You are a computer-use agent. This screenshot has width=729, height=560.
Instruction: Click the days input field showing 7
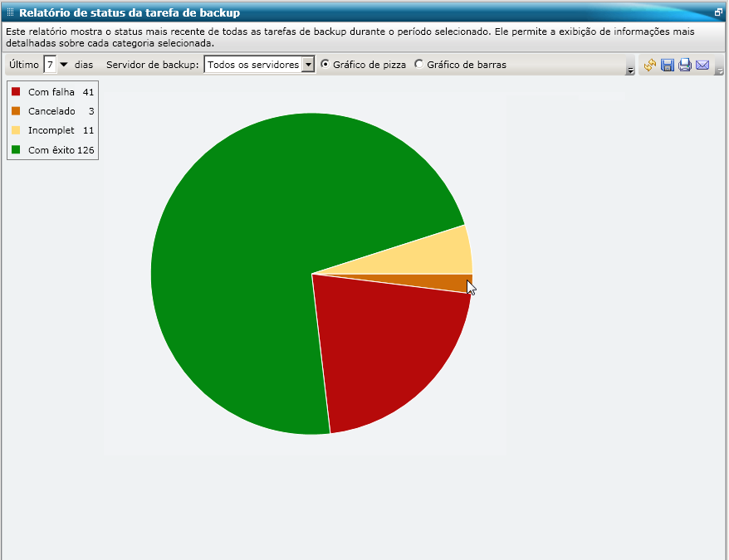(50, 65)
